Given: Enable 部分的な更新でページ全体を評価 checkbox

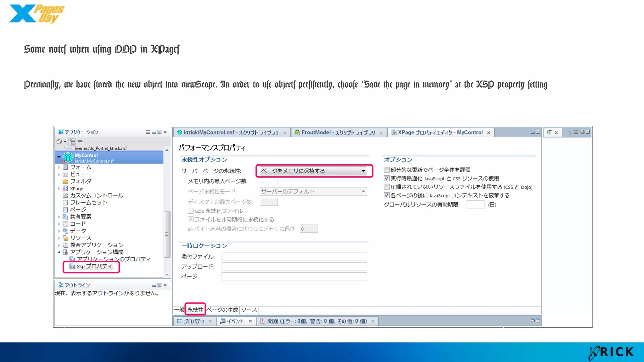Looking at the screenshot, I should (x=387, y=170).
